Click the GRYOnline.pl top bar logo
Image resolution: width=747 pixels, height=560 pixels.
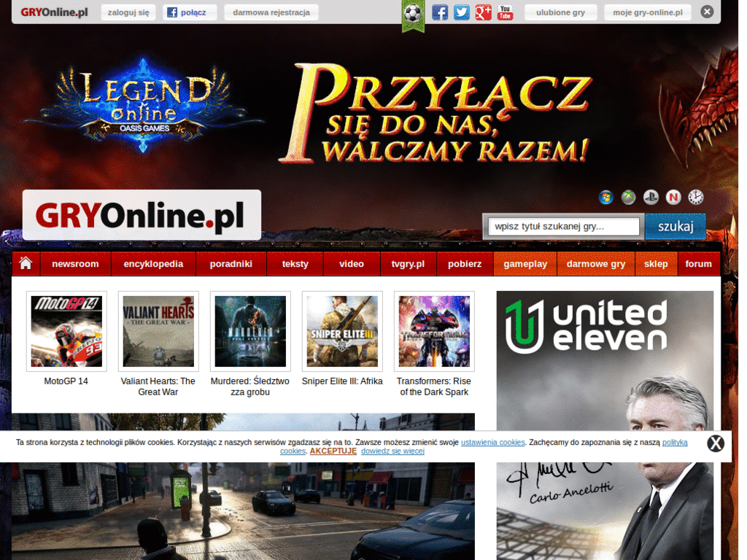[54, 12]
